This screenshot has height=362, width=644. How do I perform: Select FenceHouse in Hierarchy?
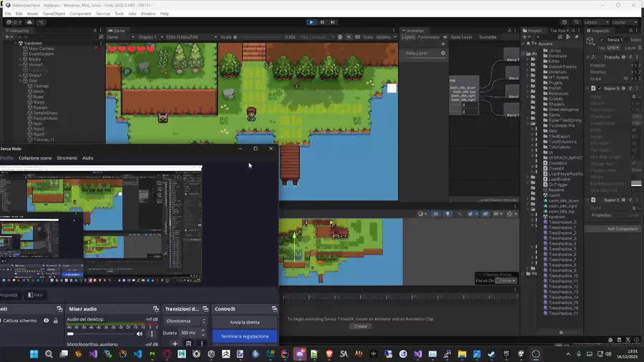pos(45,118)
